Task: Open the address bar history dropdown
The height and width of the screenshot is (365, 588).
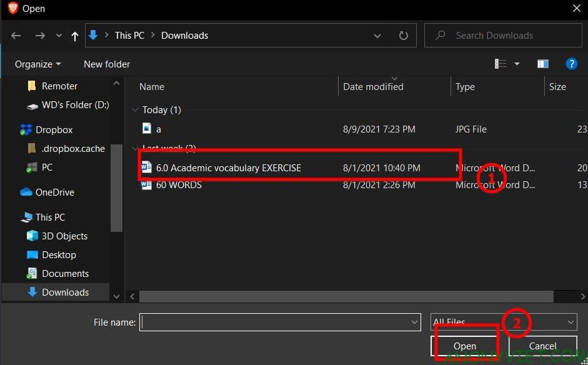Action: coord(377,36)
